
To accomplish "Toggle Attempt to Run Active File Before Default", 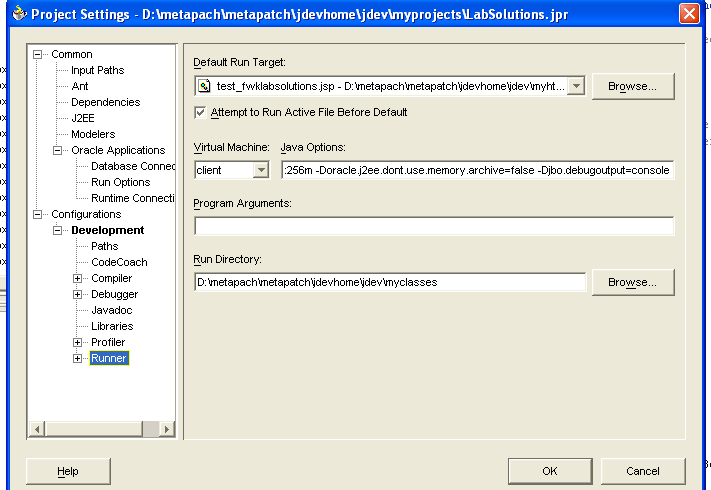I will (x=200, y=112).
